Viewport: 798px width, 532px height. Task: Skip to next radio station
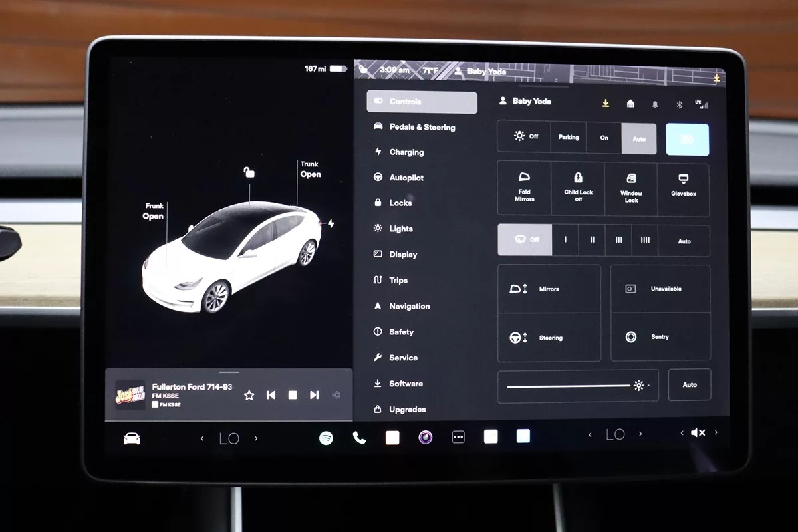tap(314, 395)
